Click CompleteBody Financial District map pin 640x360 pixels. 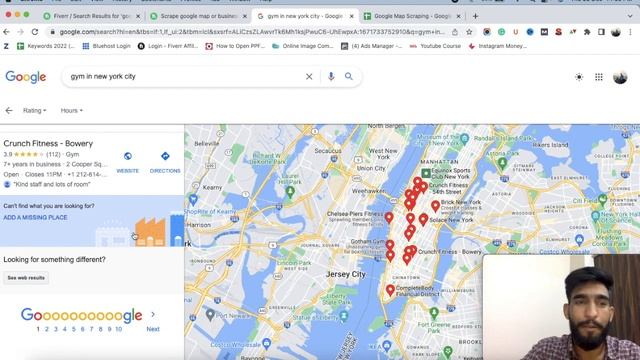390,290
